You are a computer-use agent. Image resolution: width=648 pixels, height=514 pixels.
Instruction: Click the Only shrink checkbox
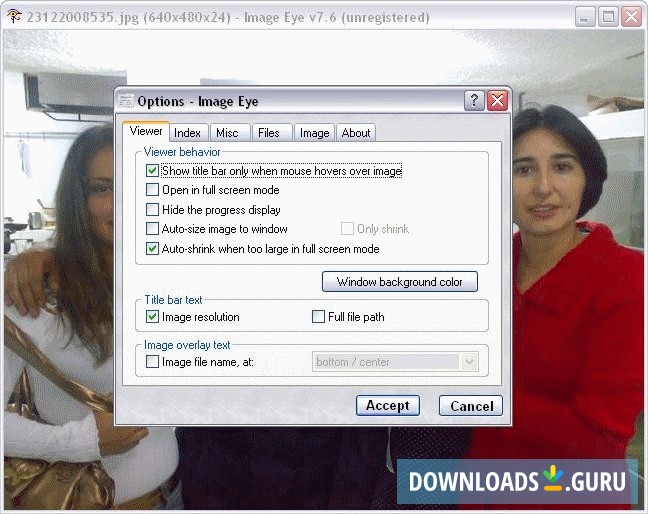point(347,228)
